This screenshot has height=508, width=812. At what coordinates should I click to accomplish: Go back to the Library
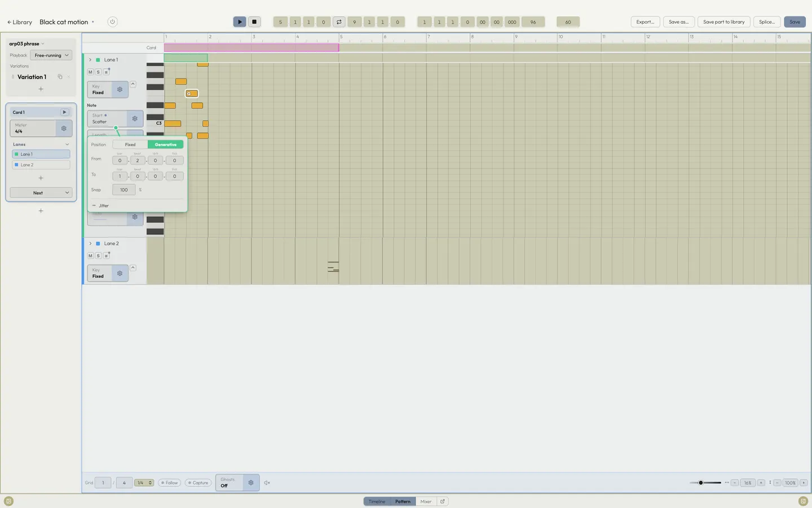click(x=20, y=22)
